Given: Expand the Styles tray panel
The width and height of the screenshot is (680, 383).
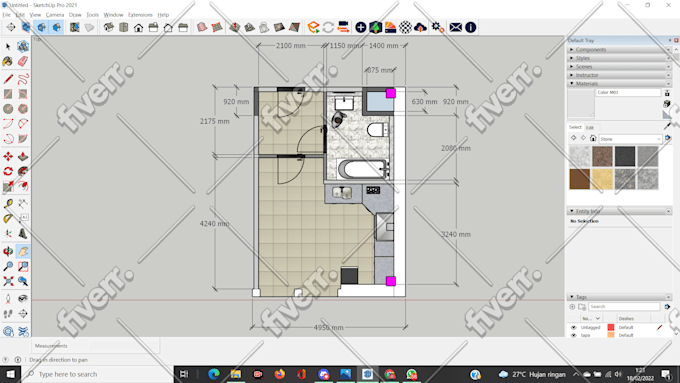Looking at the screenshot, I should (x=619, y=58).
